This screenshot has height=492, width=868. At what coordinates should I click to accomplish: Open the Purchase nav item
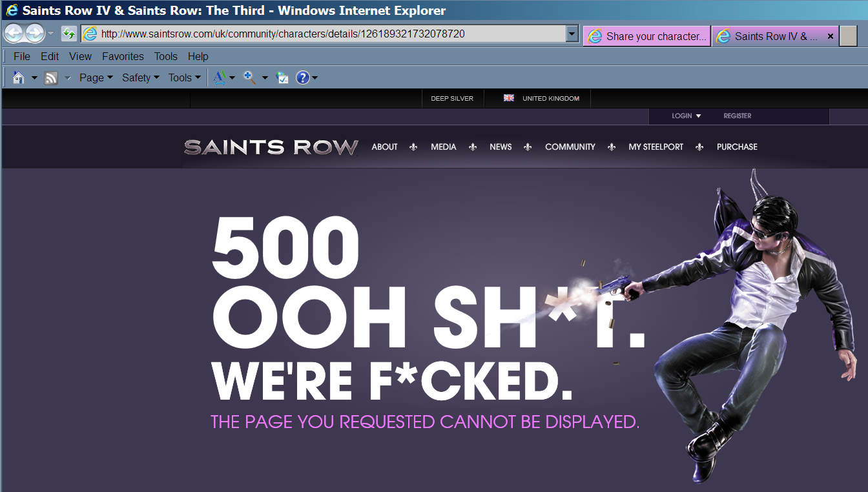(x=737, y=147)
